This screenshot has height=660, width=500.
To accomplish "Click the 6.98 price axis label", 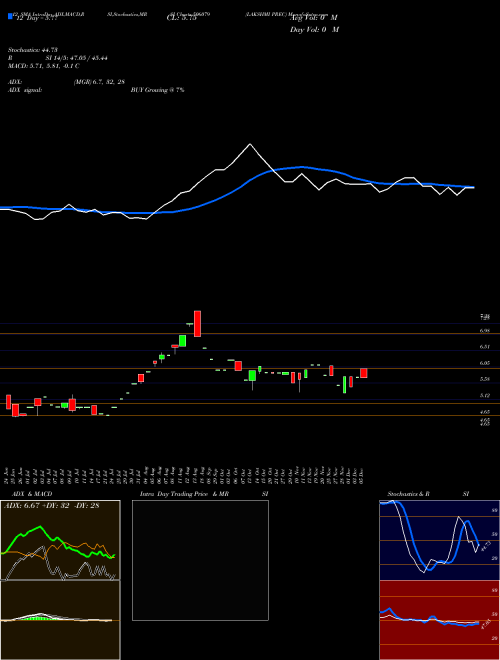I will tap(484, 331).
